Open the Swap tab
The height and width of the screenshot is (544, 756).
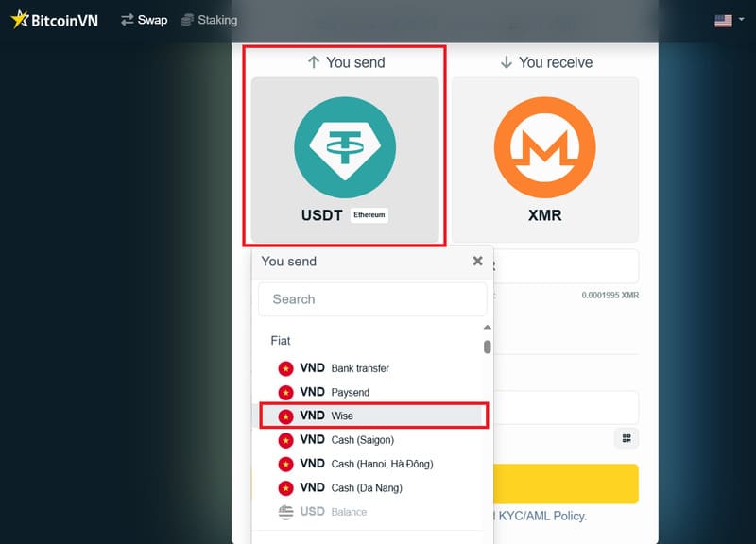tap(144, 20)
